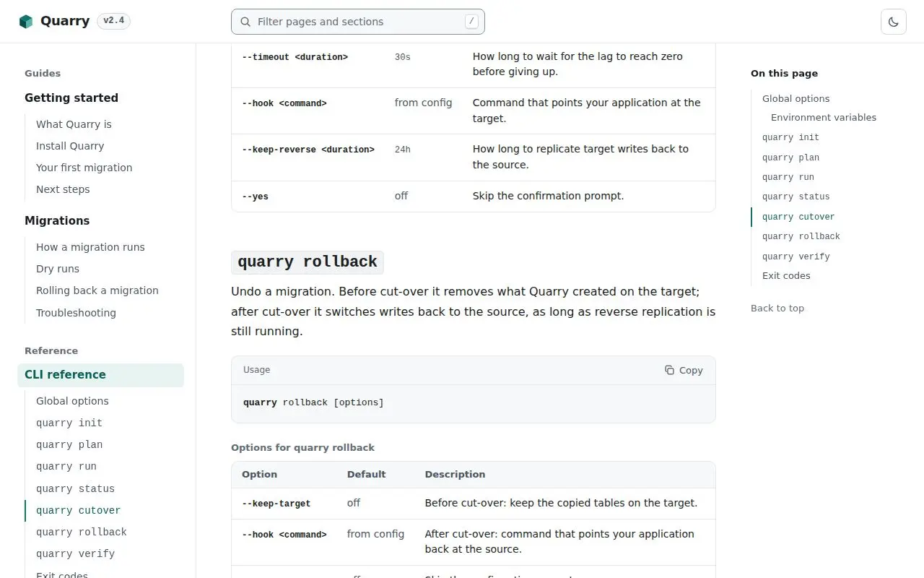Select quarry status in On this page

tap(796, 197)
